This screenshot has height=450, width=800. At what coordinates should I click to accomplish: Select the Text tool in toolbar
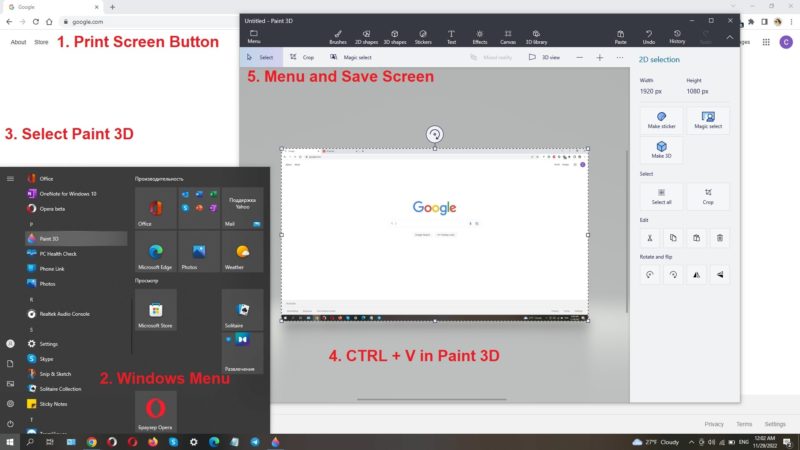[x=451, y=37]
